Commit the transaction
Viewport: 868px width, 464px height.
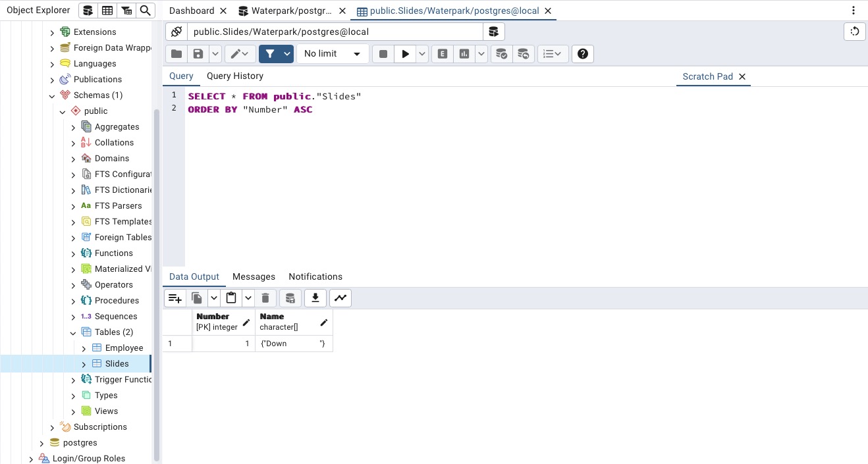pos(501,53)
